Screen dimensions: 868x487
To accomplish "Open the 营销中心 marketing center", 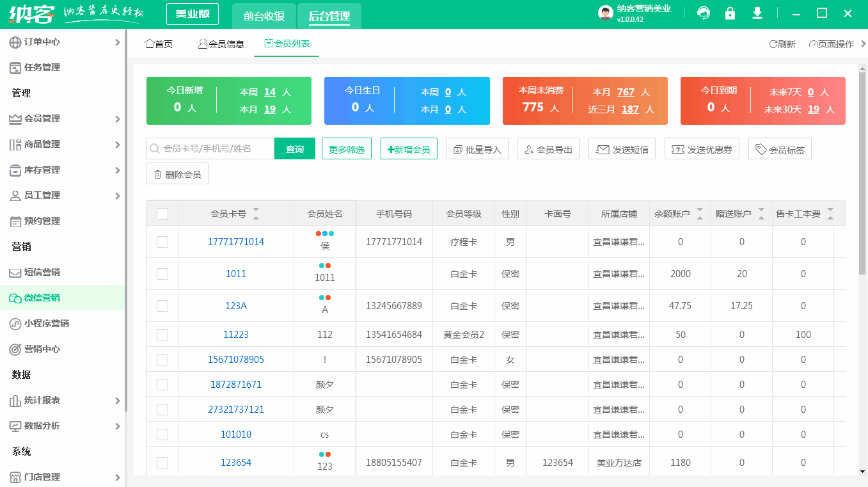I will [x=42, y=349].
